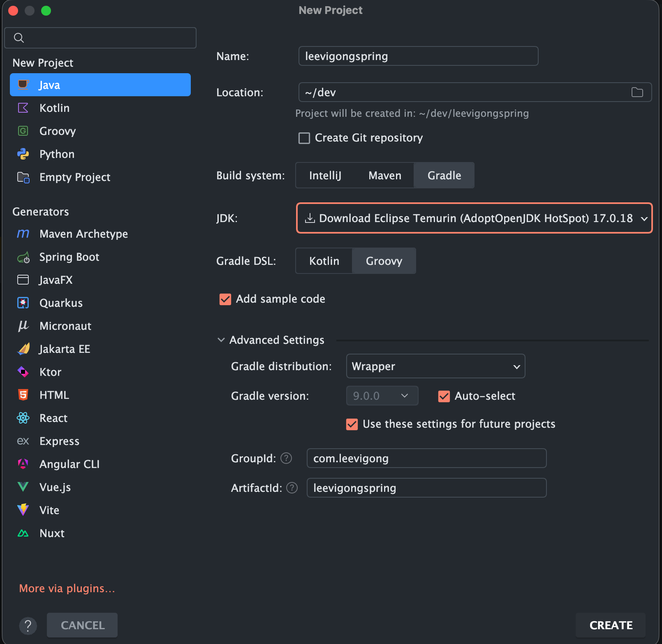Choose the Kotlin project type icon

coord(23,108)
